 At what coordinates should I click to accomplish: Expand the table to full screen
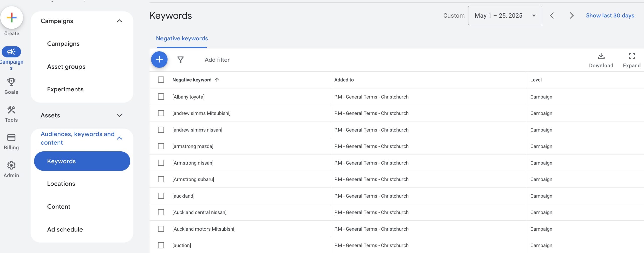point(632,60)
